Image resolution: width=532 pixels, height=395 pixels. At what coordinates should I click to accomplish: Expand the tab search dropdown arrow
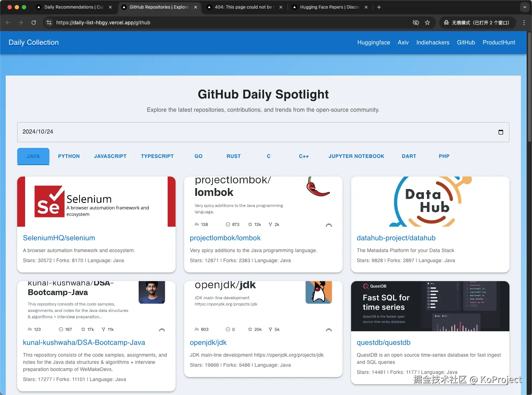coord(525,7)
